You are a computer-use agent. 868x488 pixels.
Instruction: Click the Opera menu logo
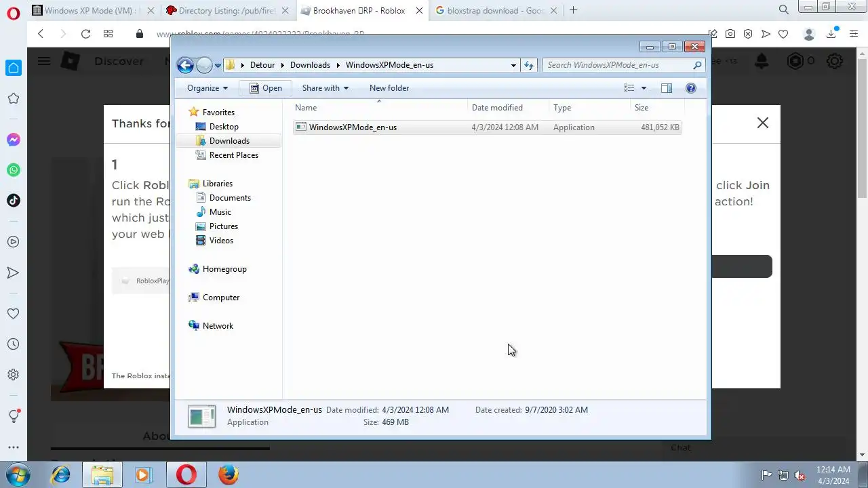pyautogui.click(x=13, y=12)
